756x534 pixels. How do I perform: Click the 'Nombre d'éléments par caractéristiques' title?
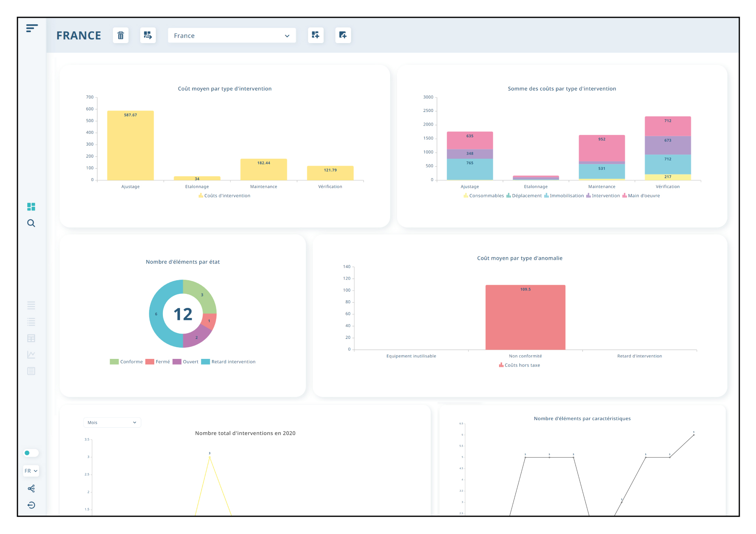coord(582,418)
